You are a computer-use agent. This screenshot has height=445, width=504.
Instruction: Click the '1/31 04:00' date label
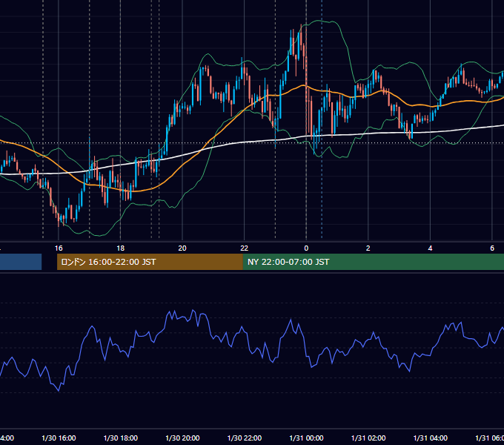click(x=431, y=438)
